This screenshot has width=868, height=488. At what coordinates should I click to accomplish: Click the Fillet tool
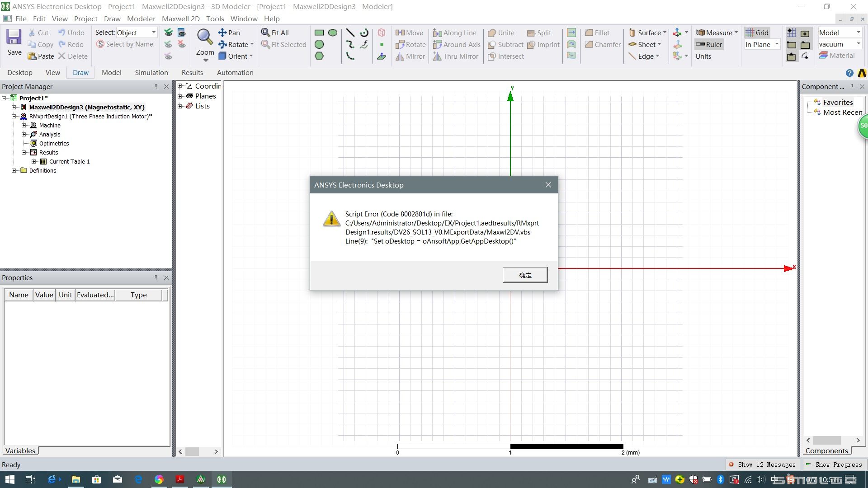click(597, 33)
